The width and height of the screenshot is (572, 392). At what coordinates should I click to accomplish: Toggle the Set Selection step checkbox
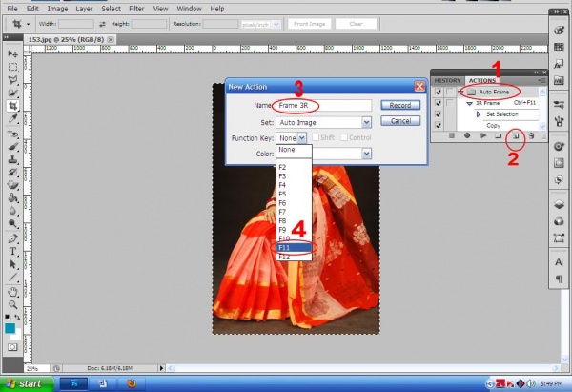pos(438,114)
